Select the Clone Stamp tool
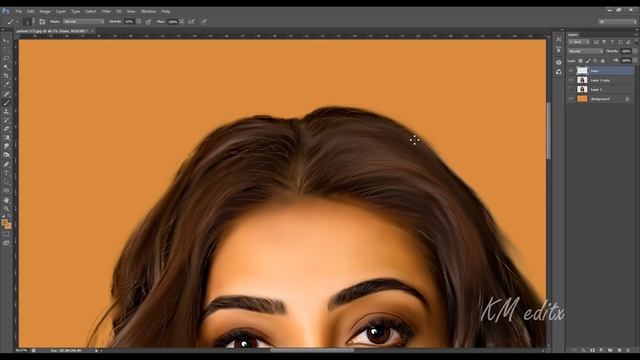 (x=6, y=111)
